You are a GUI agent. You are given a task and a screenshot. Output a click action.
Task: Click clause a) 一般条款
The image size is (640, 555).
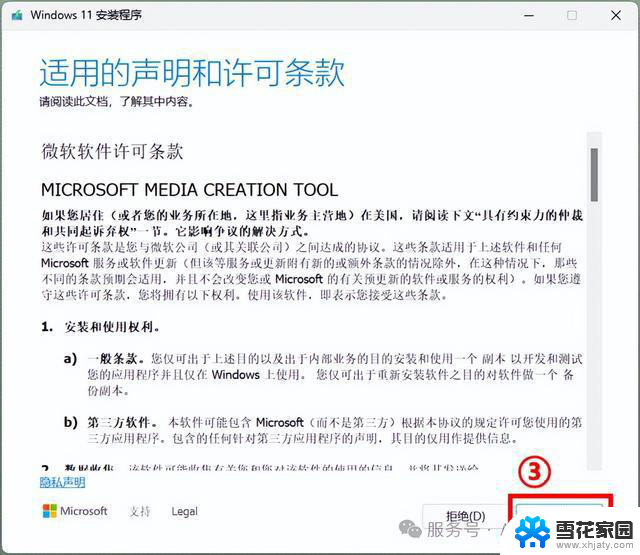323,375
